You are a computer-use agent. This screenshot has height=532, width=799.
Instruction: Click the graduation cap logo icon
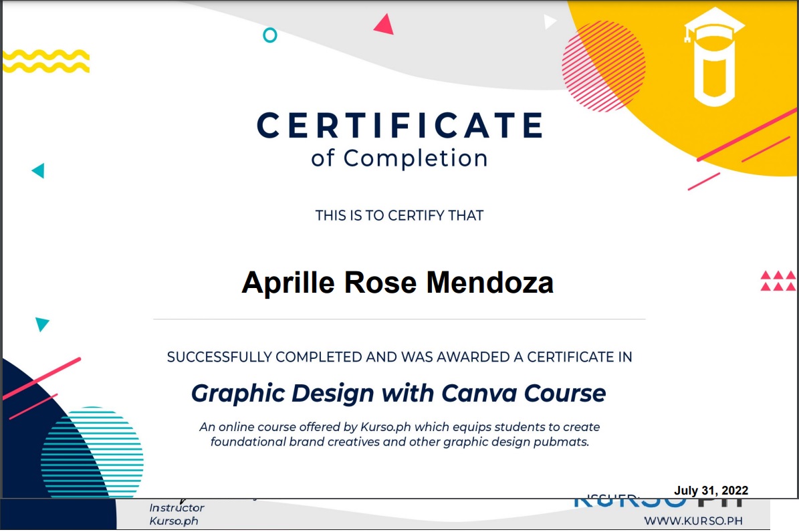[x=717, y=53]
